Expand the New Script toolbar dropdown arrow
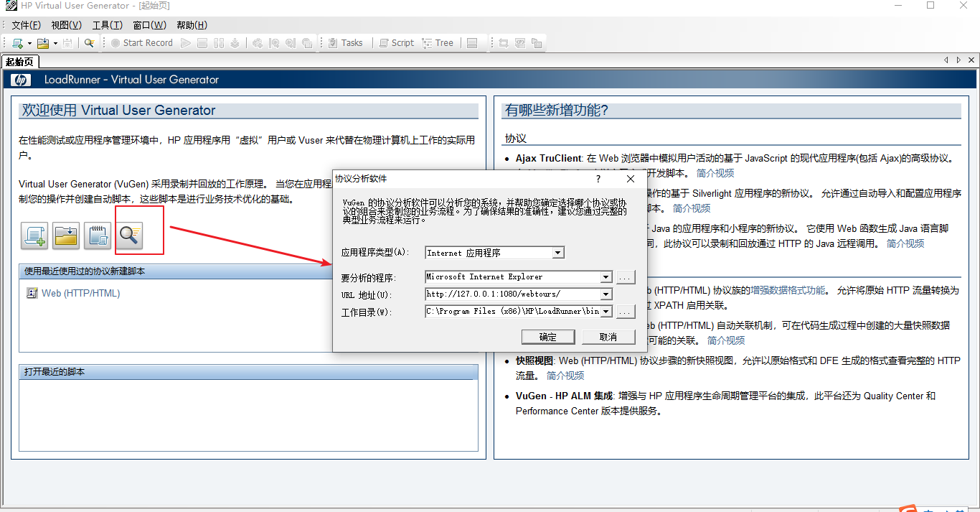This screenshot has width=980, height=512. [x=29, y=43]
